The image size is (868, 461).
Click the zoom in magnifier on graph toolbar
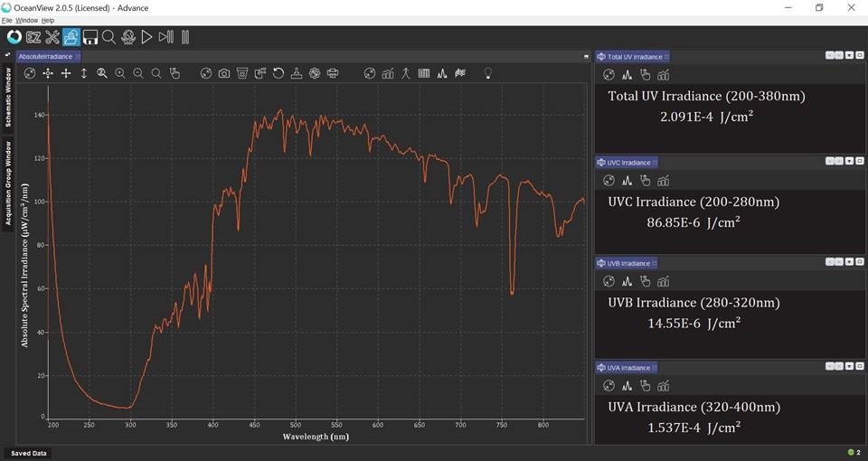(120, 73)
